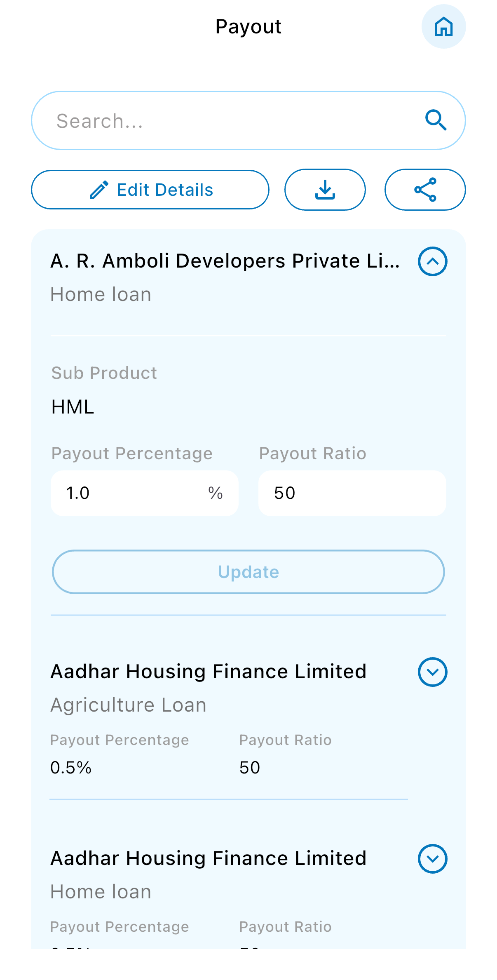
Task: Tap the home icon button
Action: click(443, 27)
